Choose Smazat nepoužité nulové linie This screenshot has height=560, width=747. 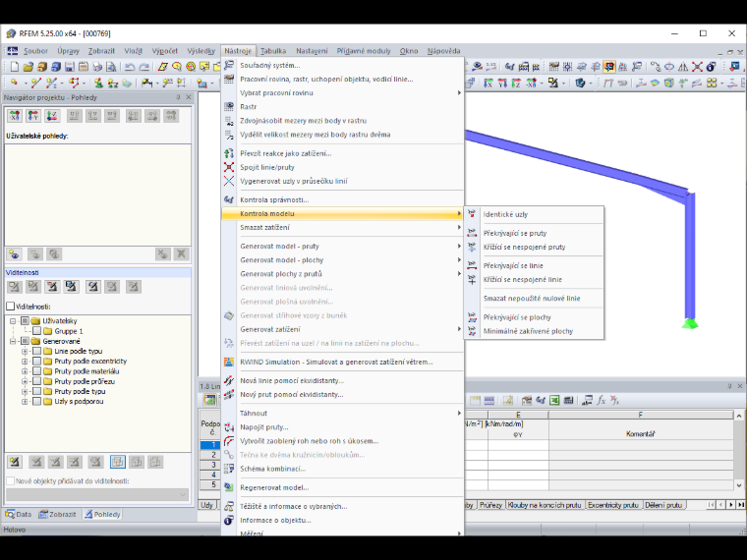(x=532, y=298)
